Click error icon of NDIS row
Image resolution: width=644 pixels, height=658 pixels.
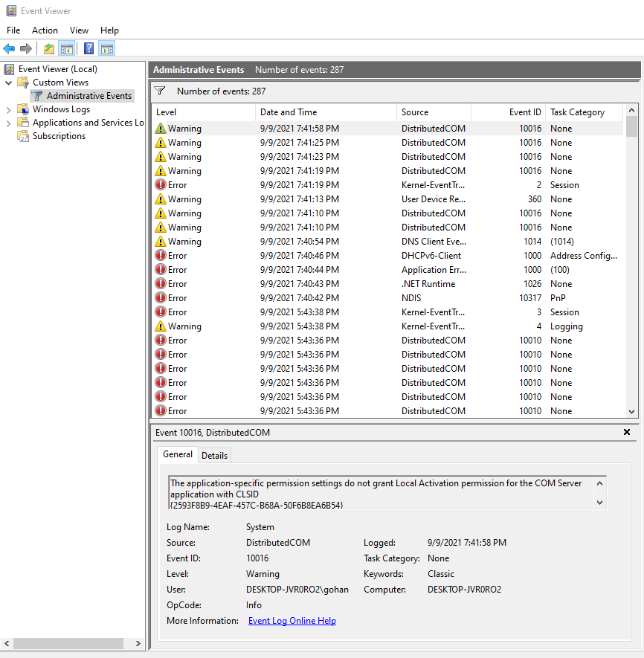pos(161,298)
